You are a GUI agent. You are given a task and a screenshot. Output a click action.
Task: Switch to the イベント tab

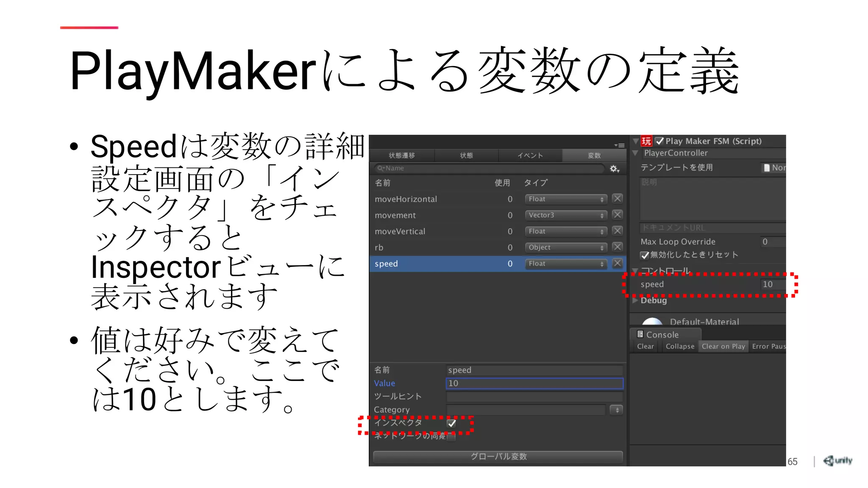pyautogui.click(x=530, y=155)
